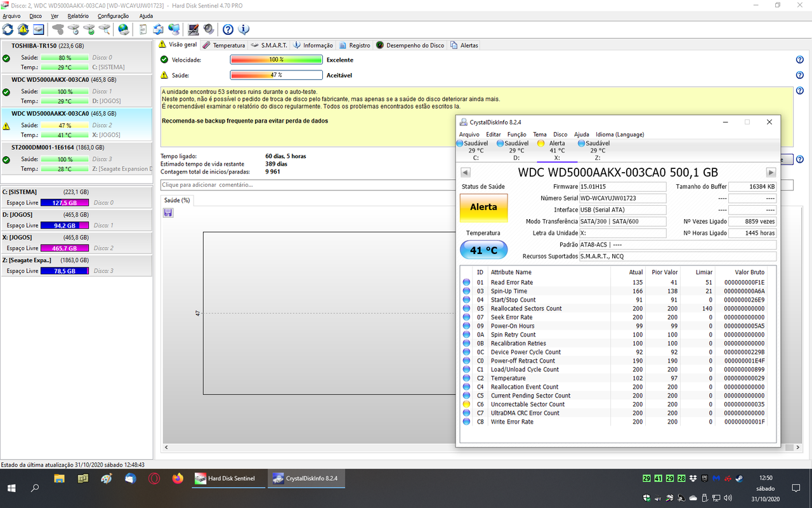The width and height of the screenshot is (812, 508).
Task: Click the disk panel icon in the toolbar
Action: (x=39, y=29)
